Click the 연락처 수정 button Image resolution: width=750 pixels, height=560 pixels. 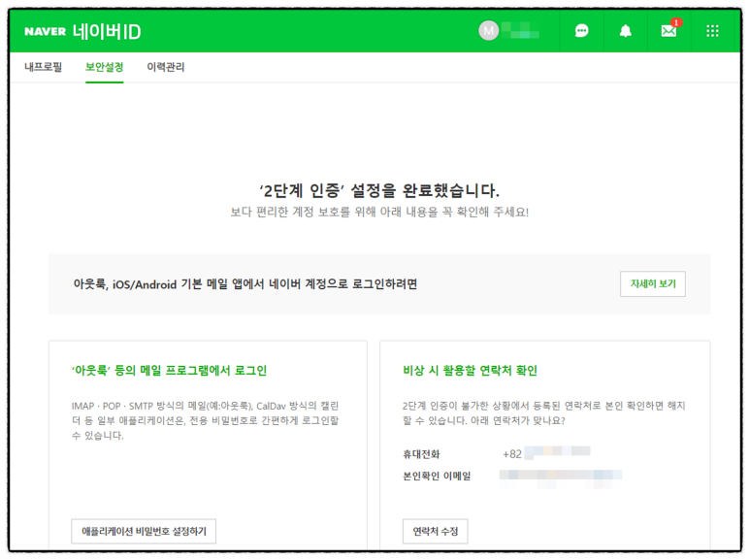point(436,531)
